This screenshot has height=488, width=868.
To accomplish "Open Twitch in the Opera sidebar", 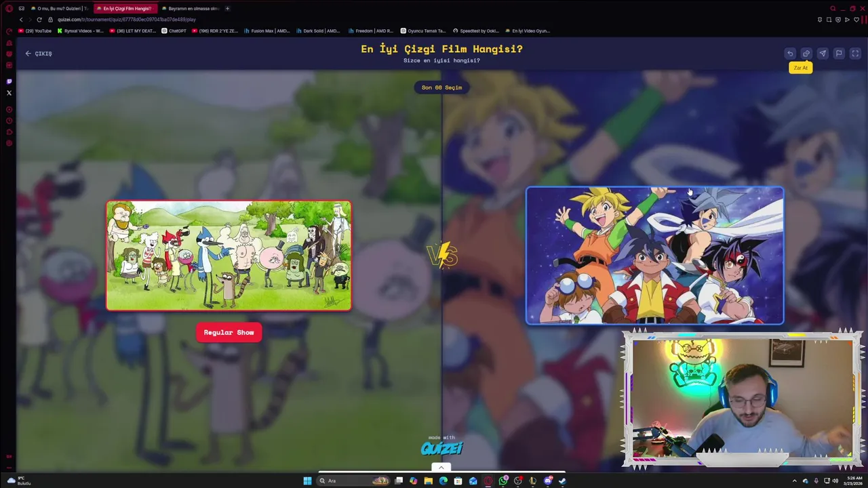I will [9, 81].
